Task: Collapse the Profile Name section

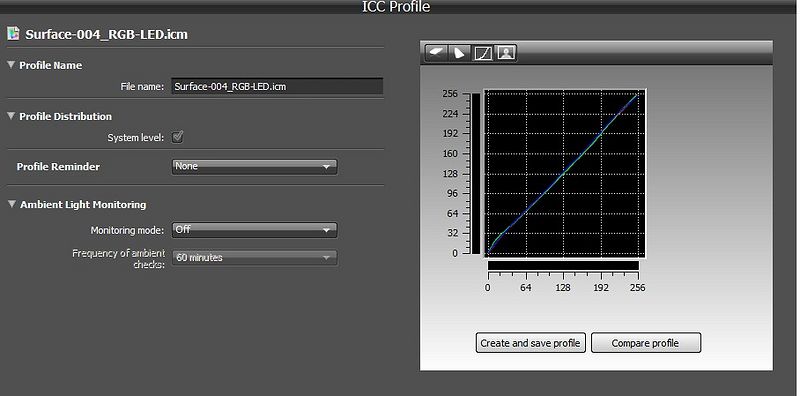Action: point(11,65)
